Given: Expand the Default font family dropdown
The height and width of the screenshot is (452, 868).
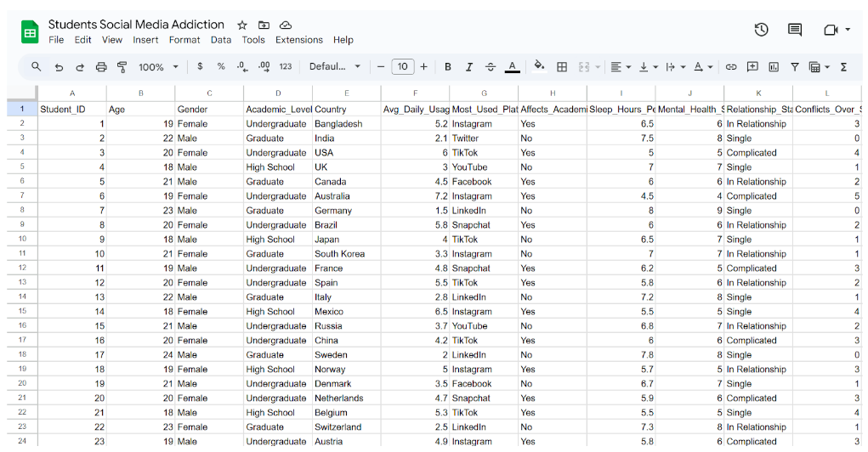Looking at the screenshot, I should 335,66.
